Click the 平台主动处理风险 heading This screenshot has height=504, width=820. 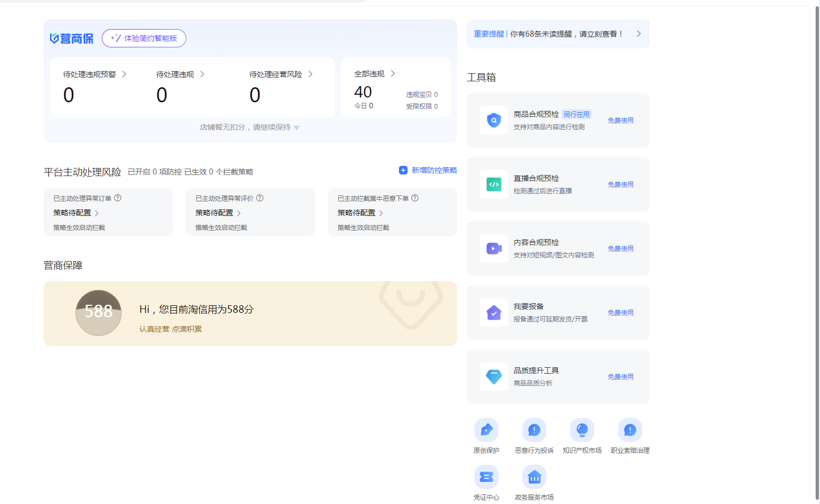82,172
